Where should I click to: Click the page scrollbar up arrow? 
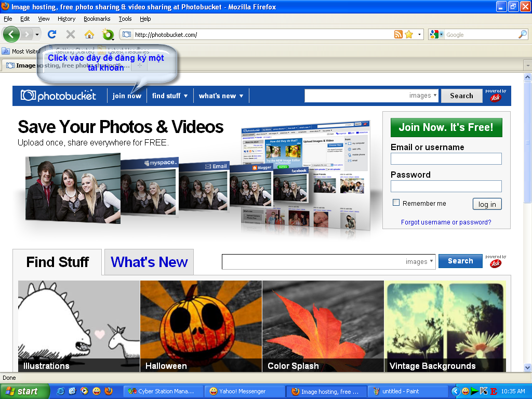[x=528, y=77]
